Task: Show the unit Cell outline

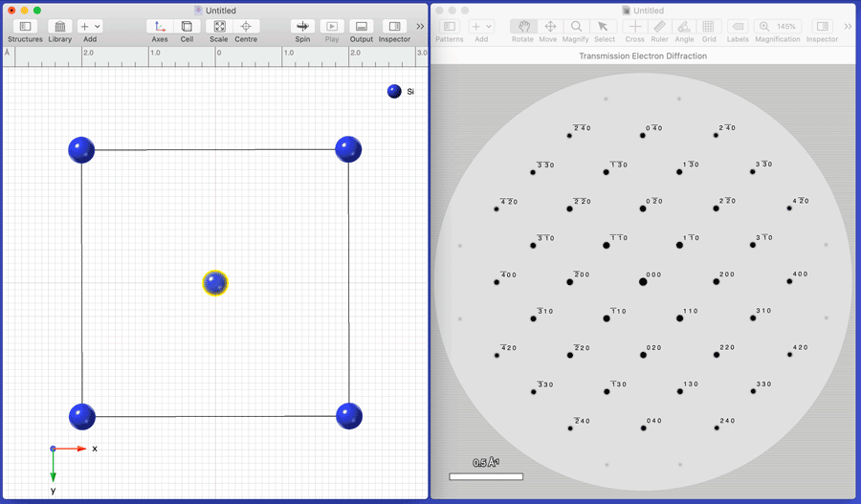Action: point(187,27)
